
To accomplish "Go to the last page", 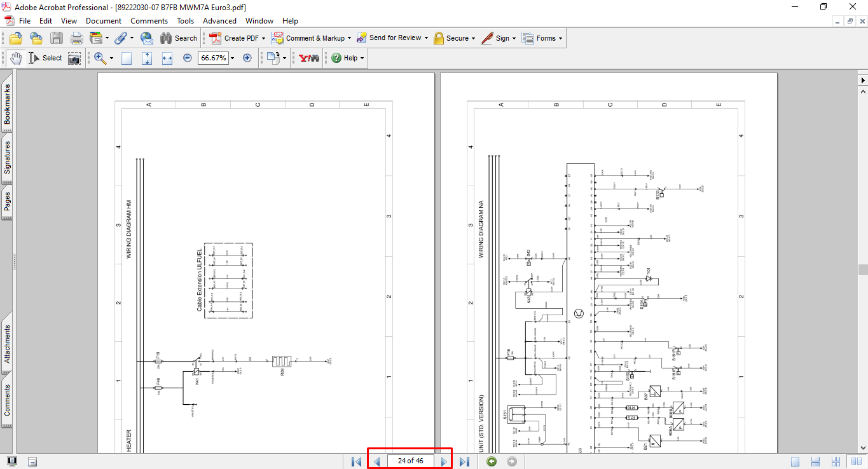I will (464, 461).
